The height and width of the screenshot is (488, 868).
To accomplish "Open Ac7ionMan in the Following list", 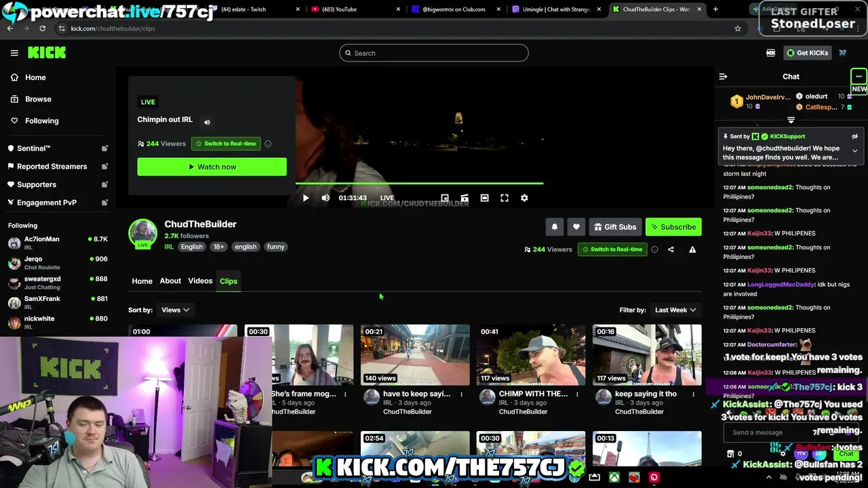I will click(58, 243).
